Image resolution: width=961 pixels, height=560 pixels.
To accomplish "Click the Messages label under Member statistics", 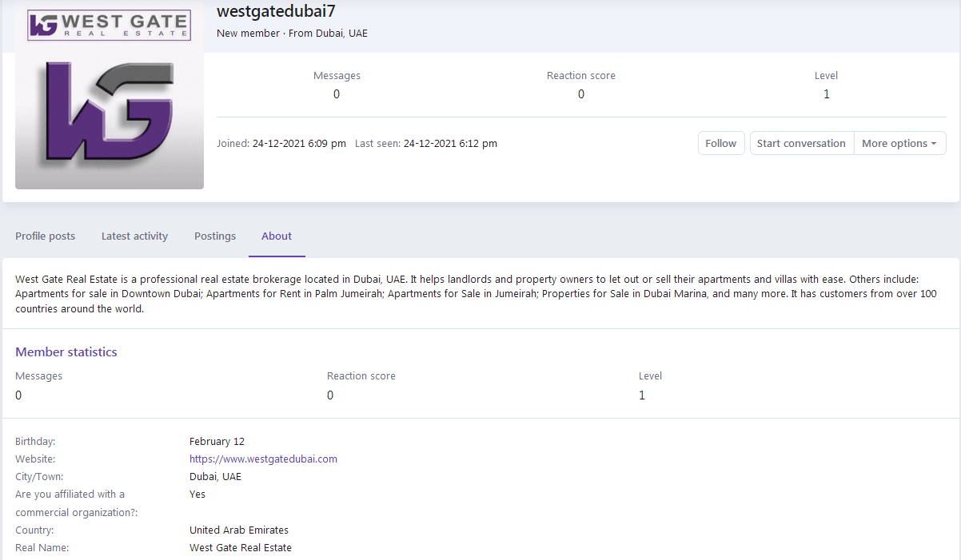I will click(38, 375).
